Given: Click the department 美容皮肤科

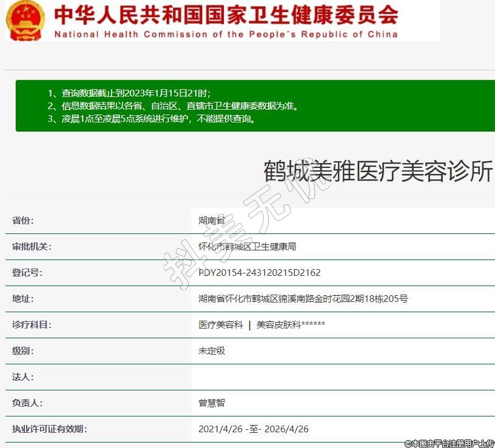Looking at the screenshot, I should pyautogui.click(x=291, y=325).
